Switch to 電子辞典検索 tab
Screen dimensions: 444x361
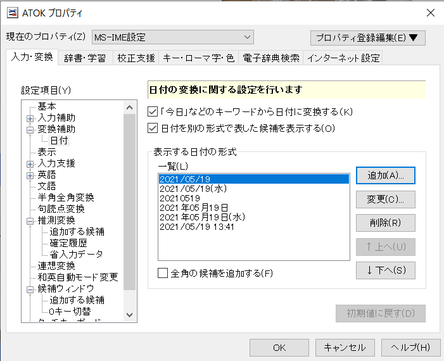[271, 58]
